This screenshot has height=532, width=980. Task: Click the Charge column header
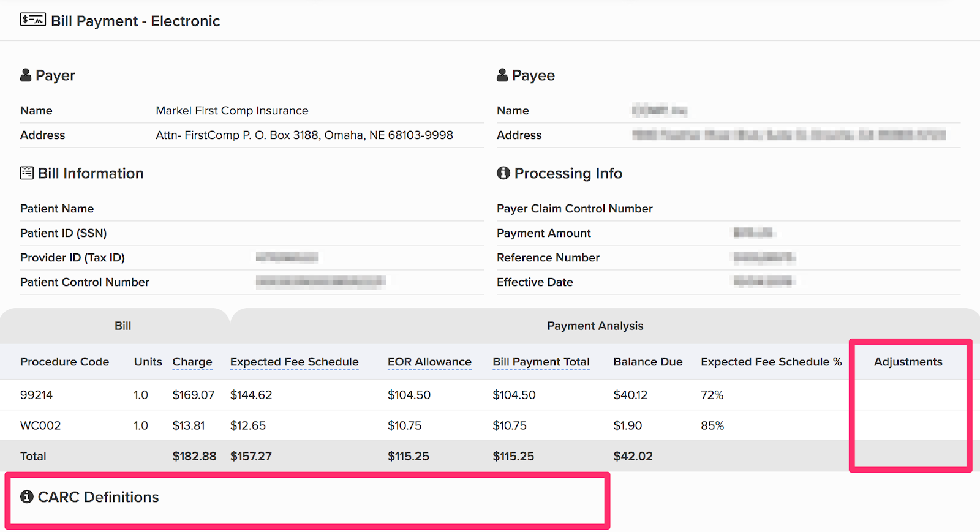(192, 362)
